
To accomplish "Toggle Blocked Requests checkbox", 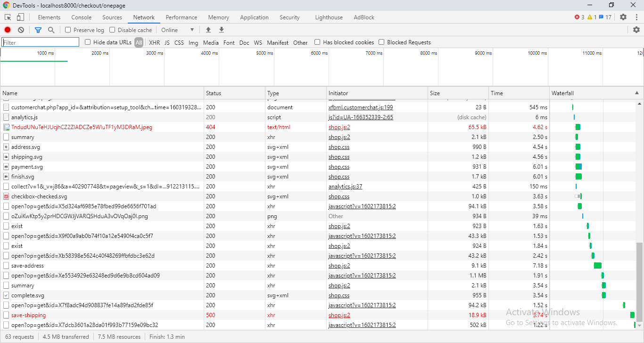I will [381, 42].
